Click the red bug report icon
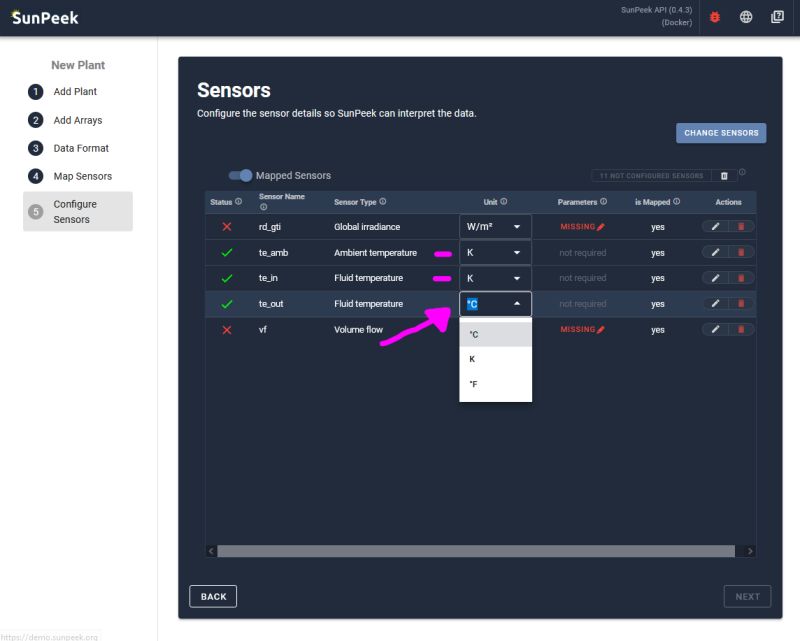800x641 pixels. [x=715, y=17]
